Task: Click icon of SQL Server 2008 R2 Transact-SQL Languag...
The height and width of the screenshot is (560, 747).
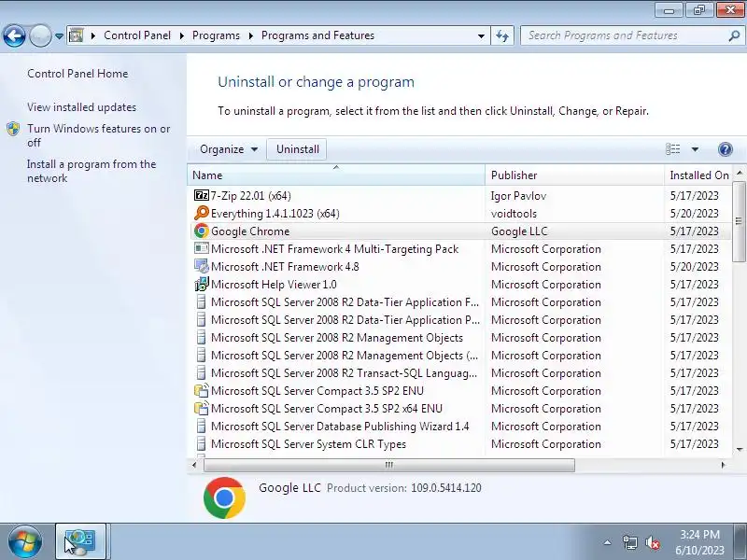Action: [202, 372]
